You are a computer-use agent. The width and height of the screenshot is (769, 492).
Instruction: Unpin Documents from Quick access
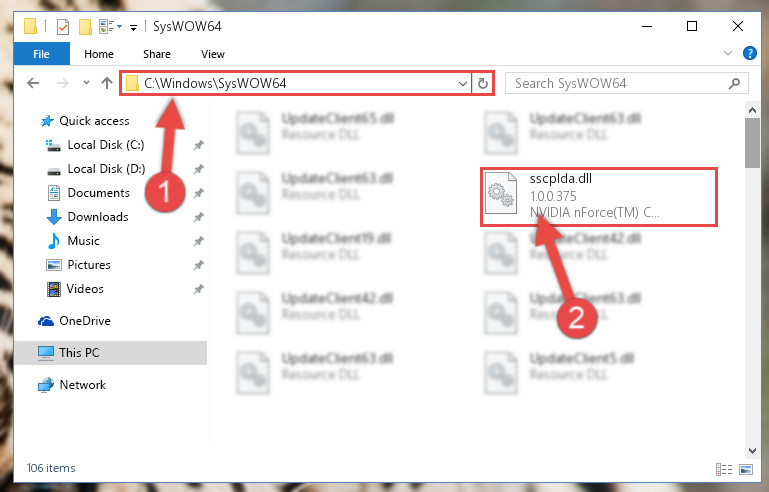tap(199, 193)
